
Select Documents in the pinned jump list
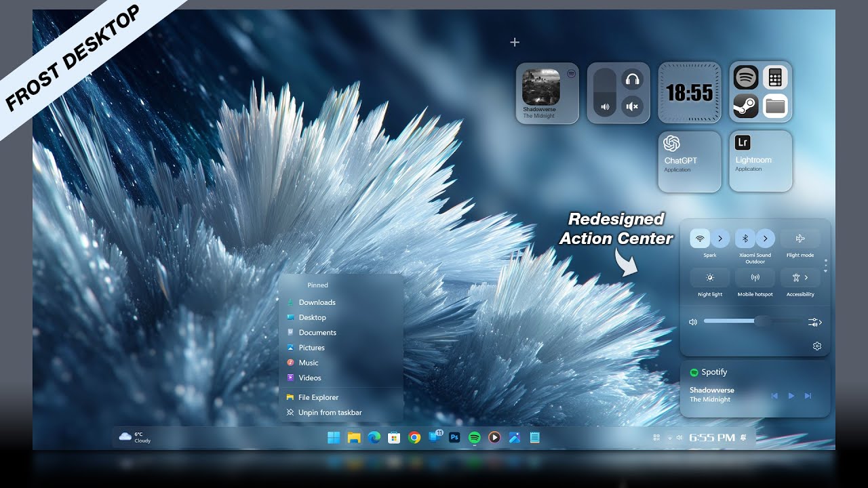(341, 332)
